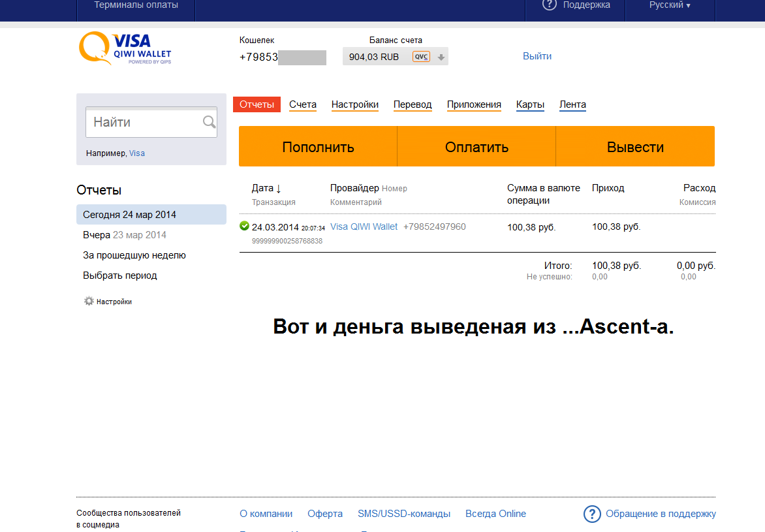The width and height of the screenshot is (765, 532).
Task: Click the QVC badge in balance box
Action: (421, 57)
